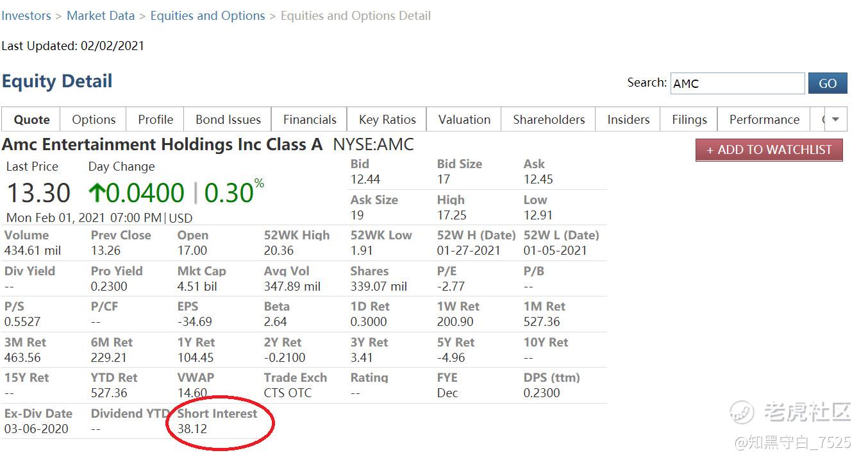
Task: Click the 5Y Ret value -4.96
Action: (x=451, y=358)
